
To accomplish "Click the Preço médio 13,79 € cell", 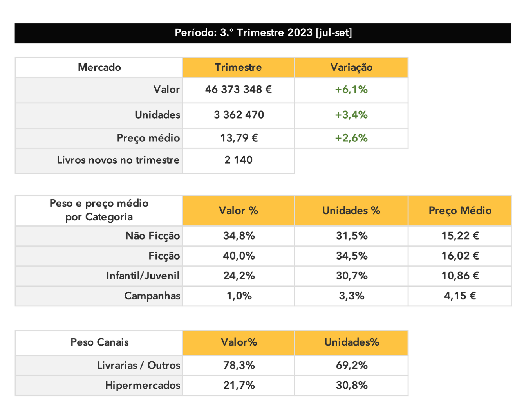I will click(239, 138).
